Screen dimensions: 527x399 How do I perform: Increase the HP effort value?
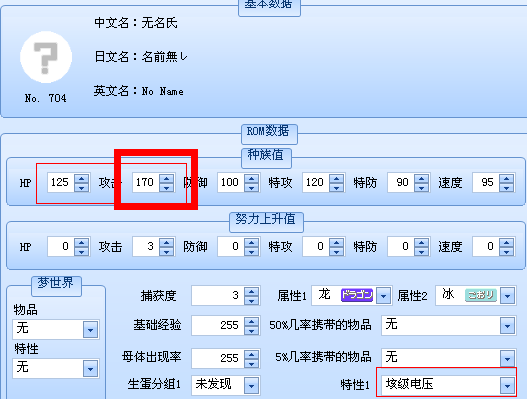(81, 242)
